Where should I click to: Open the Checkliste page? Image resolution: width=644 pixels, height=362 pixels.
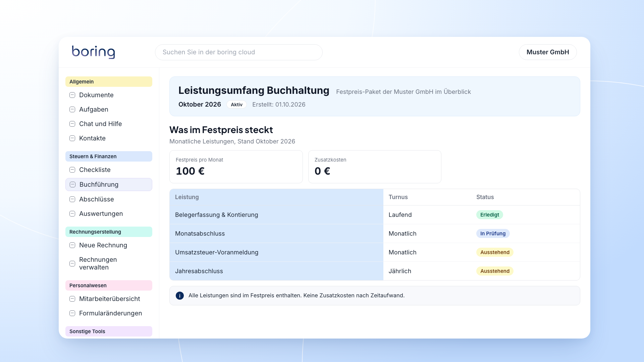(109, 170)
